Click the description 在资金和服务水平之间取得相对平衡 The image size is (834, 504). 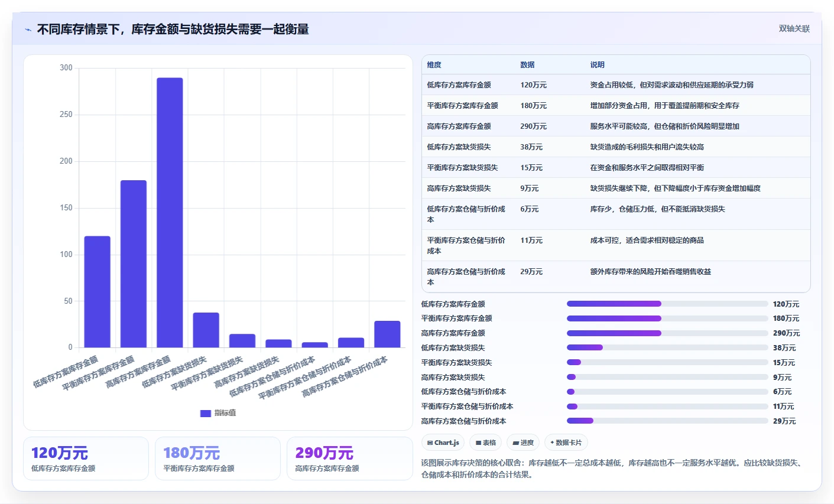click(647, 168)
